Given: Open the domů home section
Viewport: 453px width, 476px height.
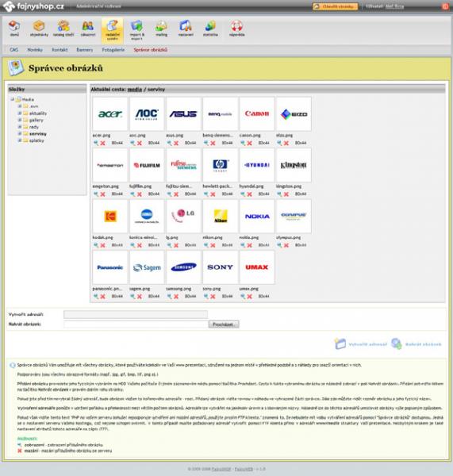Looking at the screenshot, I should tap(14, 29).
